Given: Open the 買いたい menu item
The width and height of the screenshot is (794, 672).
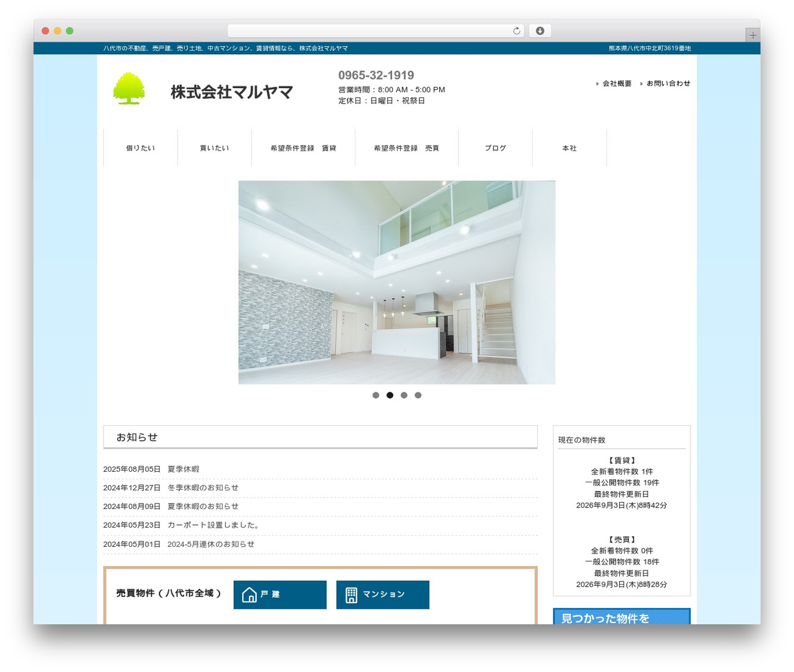Looking at the screenshot, I should click(x=215, y=148).
